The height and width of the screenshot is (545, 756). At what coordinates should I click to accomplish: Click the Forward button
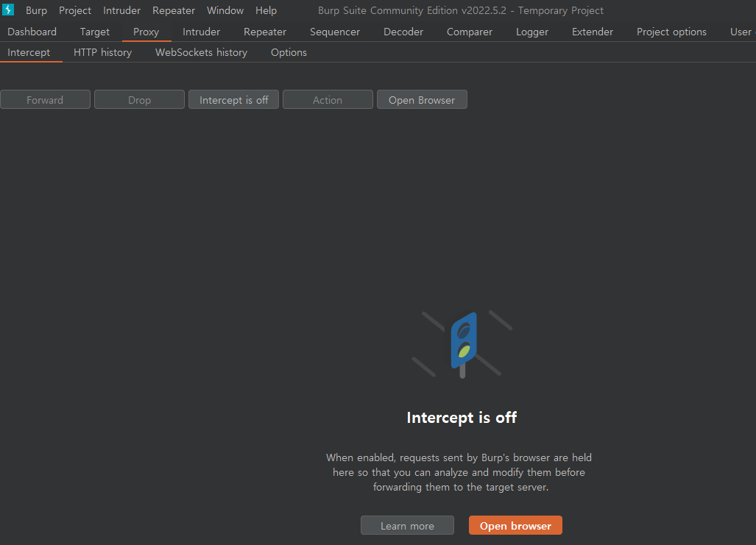pyautogui.click(x=46, y=100)
